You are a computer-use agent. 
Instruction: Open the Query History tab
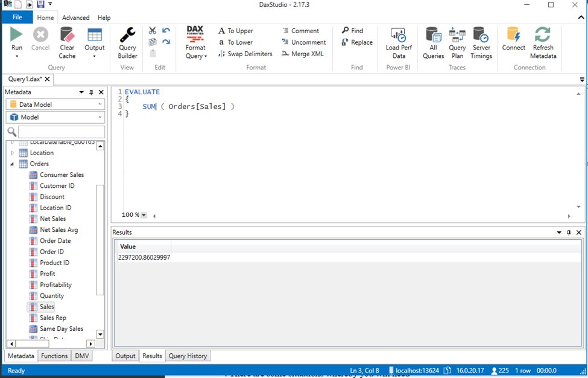(188, 356)
